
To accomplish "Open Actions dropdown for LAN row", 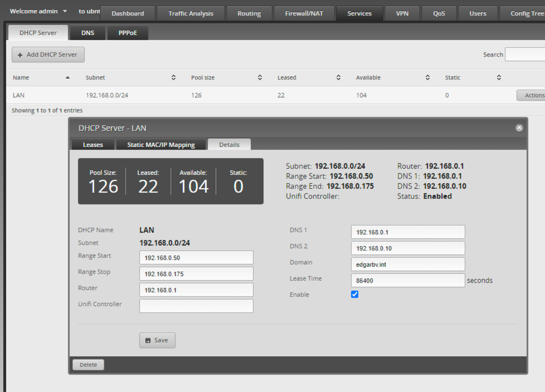I will (532, 95).
